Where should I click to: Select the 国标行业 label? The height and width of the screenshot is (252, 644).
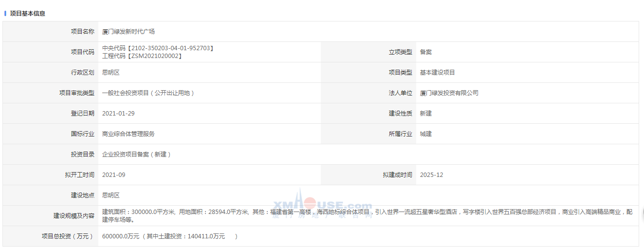coord(83,134)
